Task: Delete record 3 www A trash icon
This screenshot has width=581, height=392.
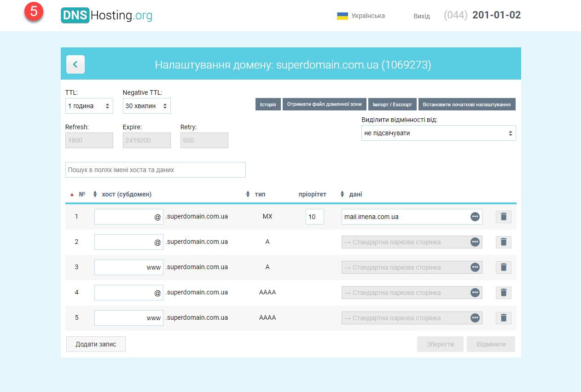Action: tap(503, 267)
